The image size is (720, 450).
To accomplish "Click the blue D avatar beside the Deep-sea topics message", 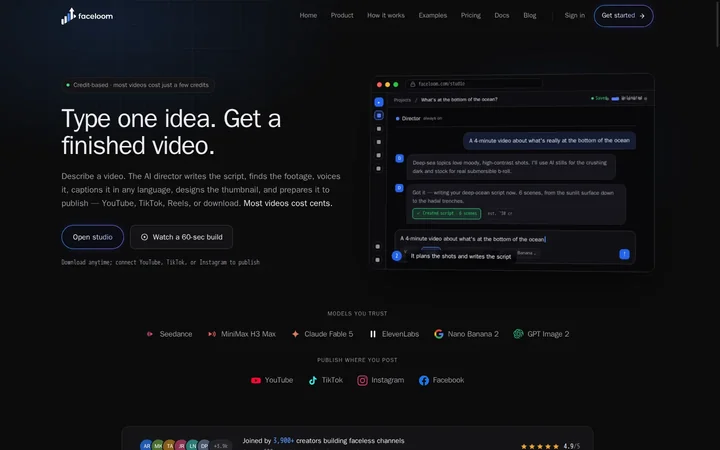I will click(x=399, y=158).
